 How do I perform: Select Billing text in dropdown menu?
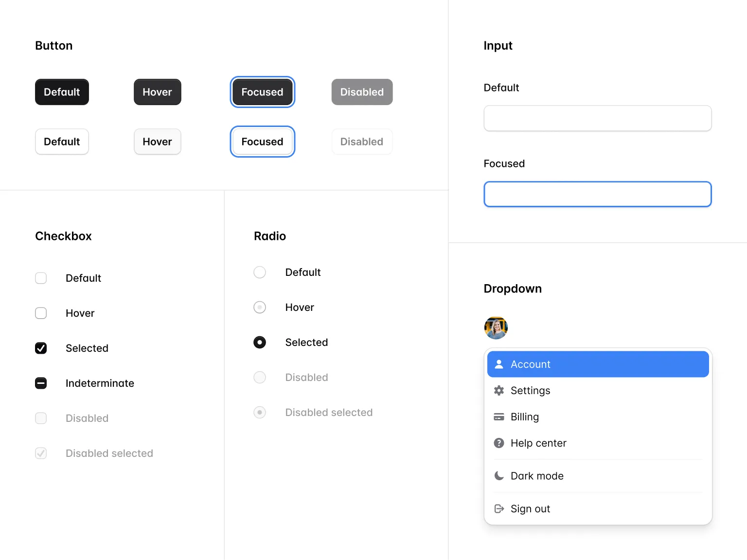click(524, 417)
